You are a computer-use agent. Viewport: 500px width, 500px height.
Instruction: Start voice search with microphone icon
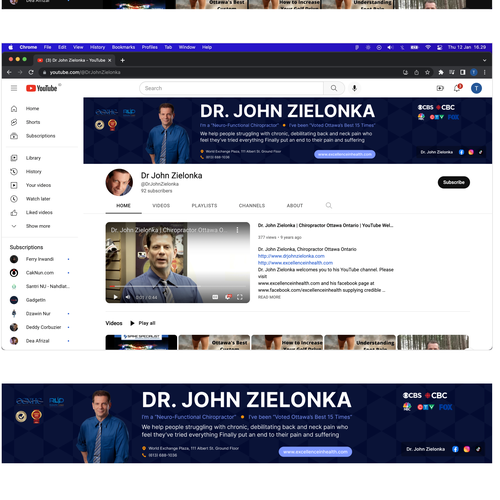click(x=354, y=88)
